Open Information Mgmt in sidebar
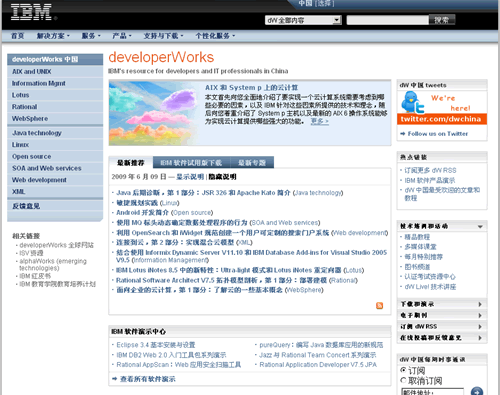Screen dimensions: 500x395 [x=55, y=83]
